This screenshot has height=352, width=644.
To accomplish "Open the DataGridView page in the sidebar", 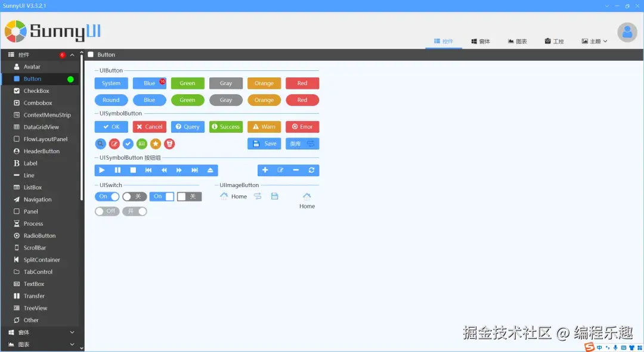I will (x=41, y=127).
